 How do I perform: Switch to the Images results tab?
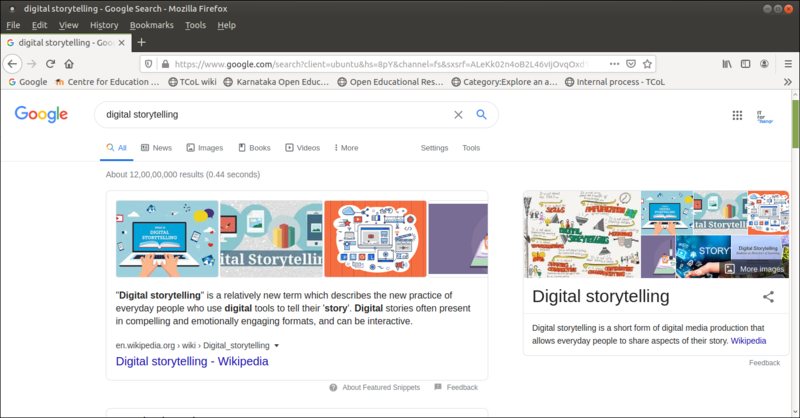click(x=205, y=147)
